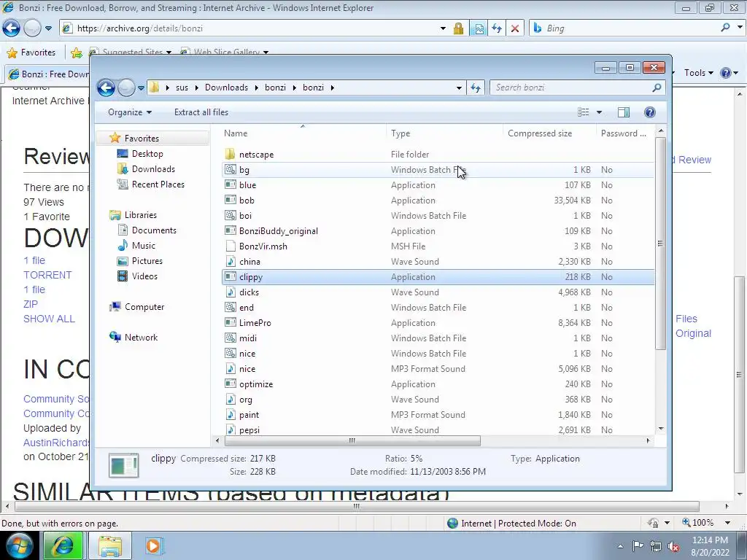This screenshot has height=560, width=747.
Task: Click the horizontal scrollbar in file list
Action: pyautogui.click(x=352, y=441)
